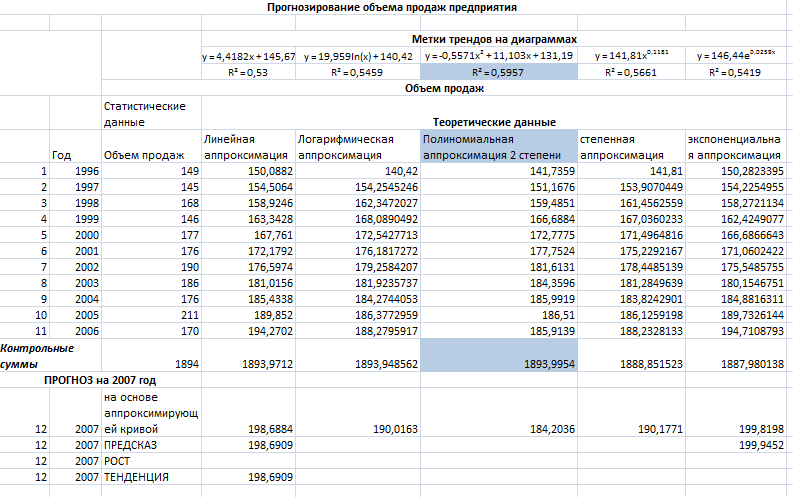793x497 pixels.
Task: Click sales value 149 for 1996
Action: tap(190, 171)
